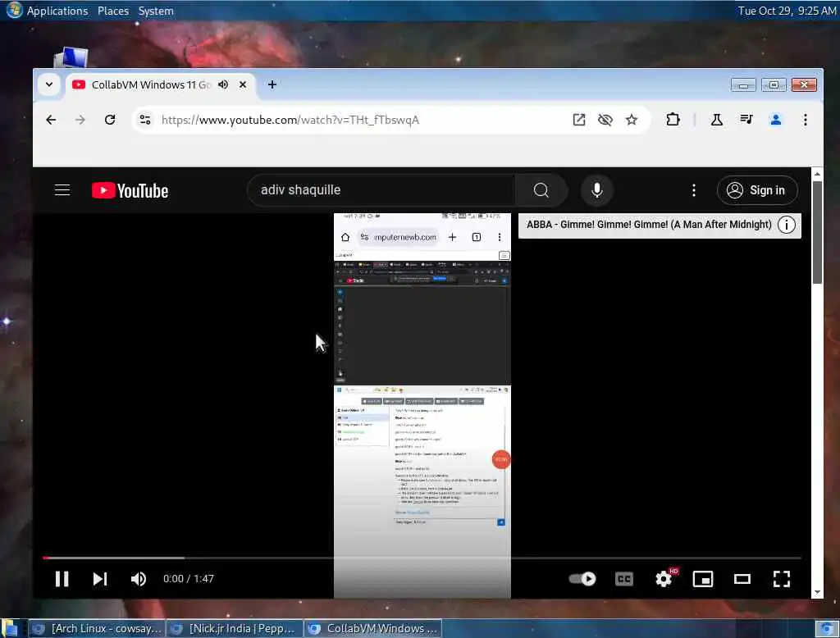Image resolution: width=840 pixels, height=638 pixels.
Task: Mute the video with the volume icon
Action: [x=138, y=579]
